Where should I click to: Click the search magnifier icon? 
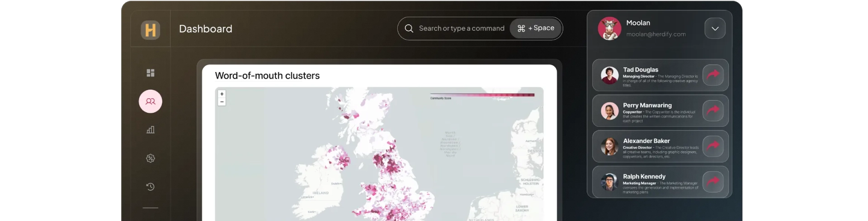point(409,28)
